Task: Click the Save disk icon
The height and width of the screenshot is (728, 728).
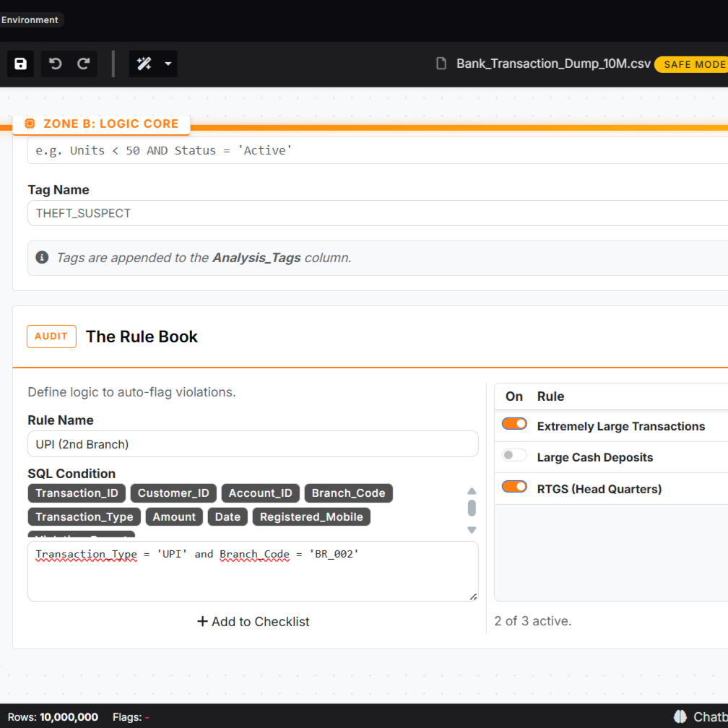Action: coord(21,64)
